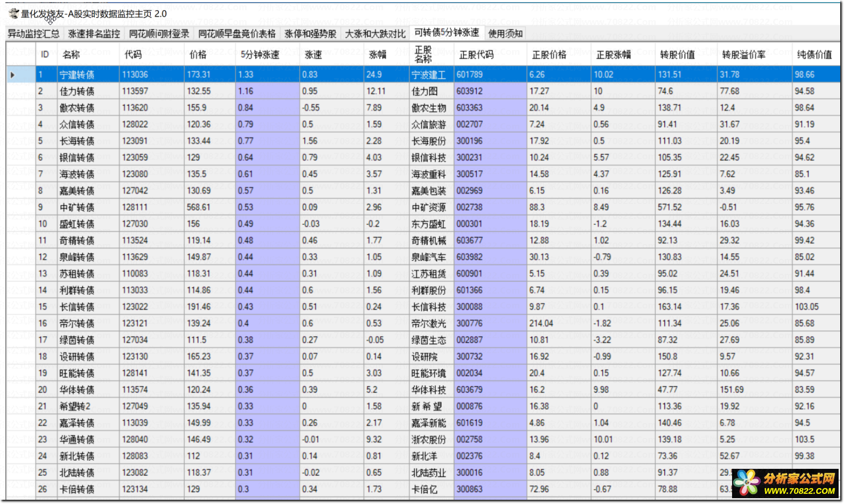
Task: Click the 嘉泽新能 stock name cell
Action: tap(431, 423)
